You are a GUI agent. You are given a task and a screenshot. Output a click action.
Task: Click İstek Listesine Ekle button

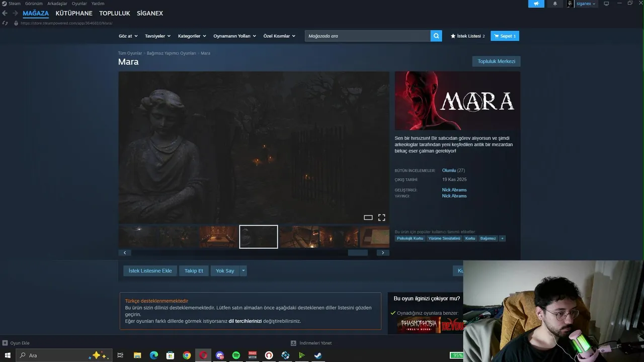150,270
